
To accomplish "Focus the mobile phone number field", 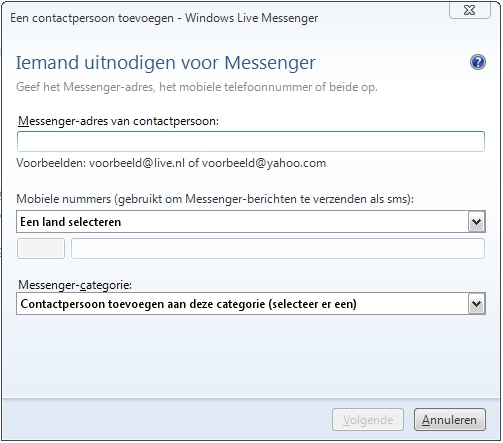I will (x=278, y=249).
